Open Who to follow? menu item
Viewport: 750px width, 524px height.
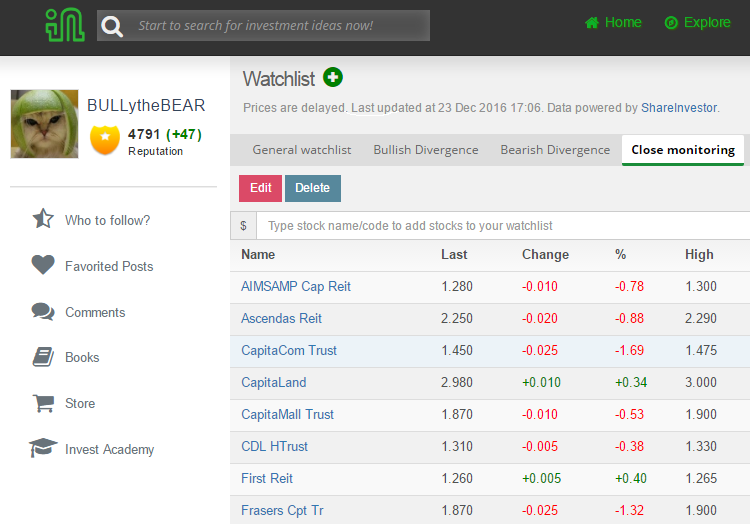click(x=108, y=220)
